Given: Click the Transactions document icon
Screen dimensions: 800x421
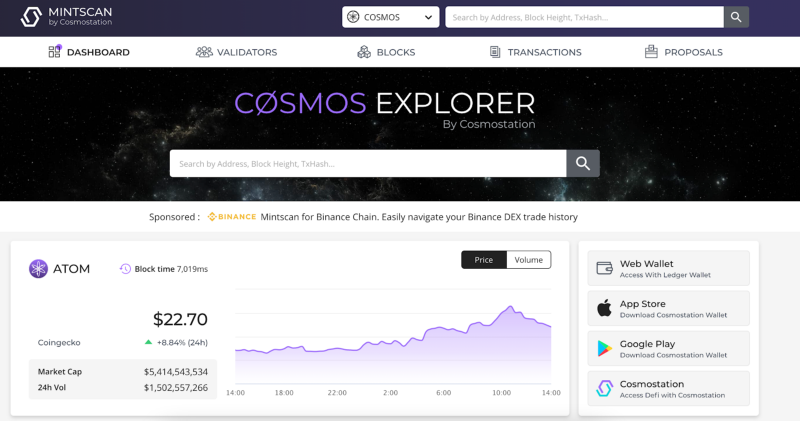Looking at the screenshot, I should (x=495, y=52).
